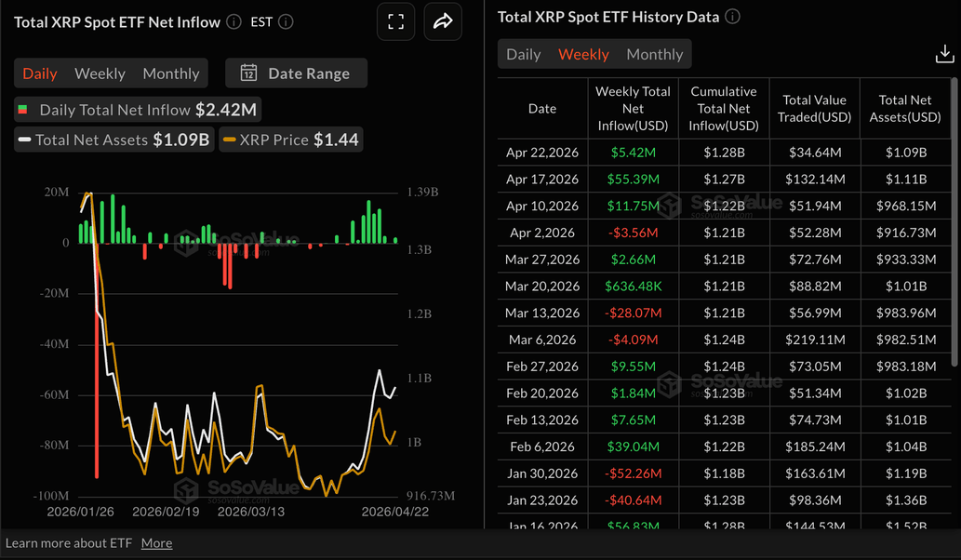The image size is (961, 560).
Task: Click the red-green Daily Total Net Inflow icon
Action: 23,110
